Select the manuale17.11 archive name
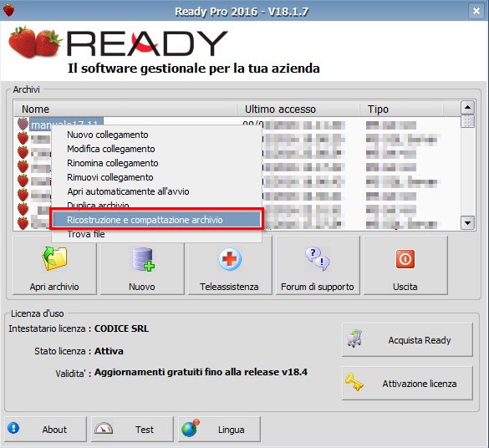The height and width of the screenshot is (448, 489). [66, 125]
